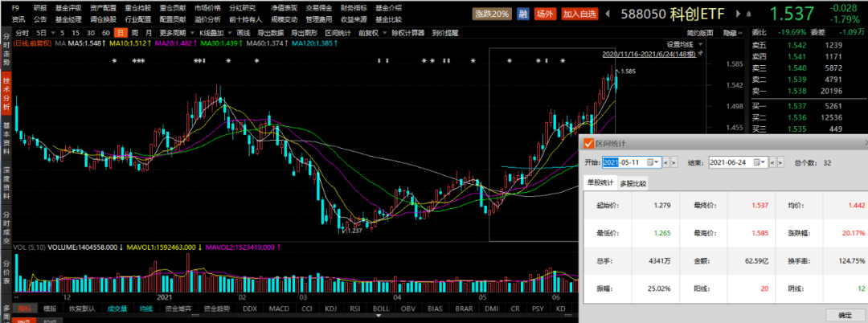Step the start date backward with the < arrow
This screenshot has width=868, height=323.
[x=666, y=161]
